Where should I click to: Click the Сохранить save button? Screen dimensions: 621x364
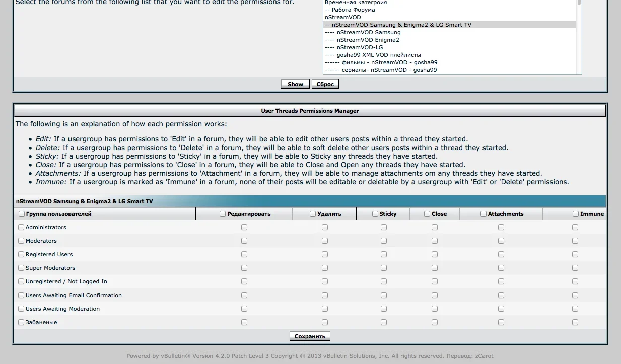point(310,336)
